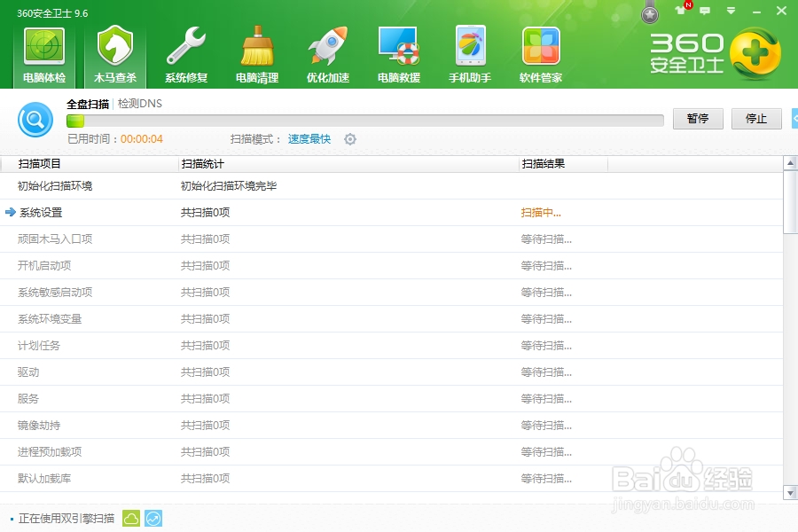Click the 全盘扫描 title
Image resolution: width=798 pixels, height=532 pixels.
(x=88, y=104)
